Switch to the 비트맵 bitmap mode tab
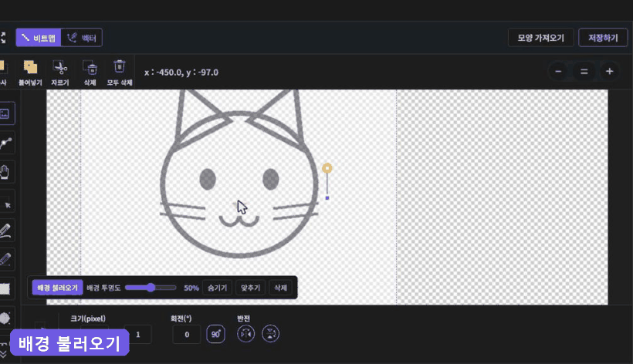633x364 pixels. pos(39,38)
